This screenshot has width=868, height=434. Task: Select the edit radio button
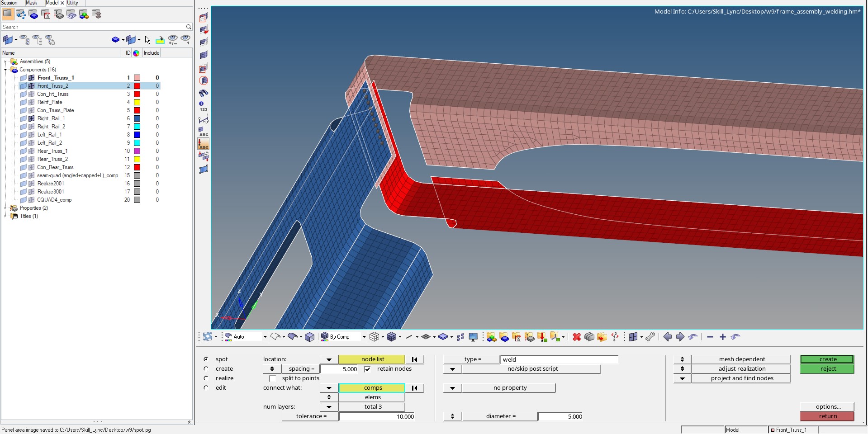click(206, 388)
